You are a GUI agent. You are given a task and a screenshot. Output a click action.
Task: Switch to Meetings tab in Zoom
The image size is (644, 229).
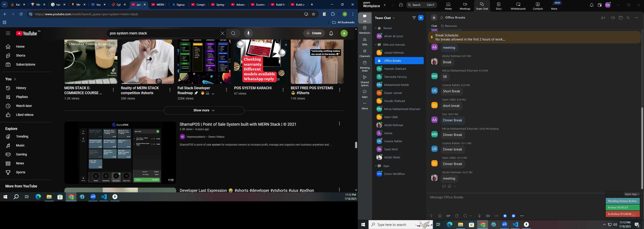pyautogui.click(x=465, y=6)
